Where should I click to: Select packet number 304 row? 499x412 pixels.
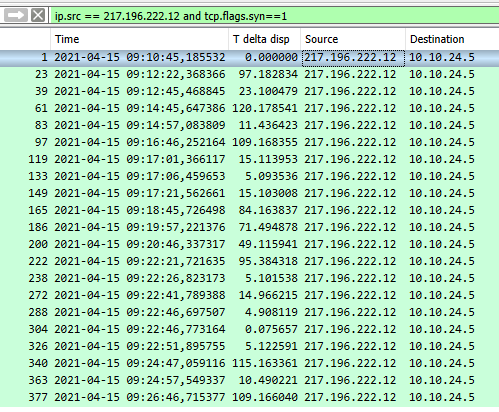point(249,329)
